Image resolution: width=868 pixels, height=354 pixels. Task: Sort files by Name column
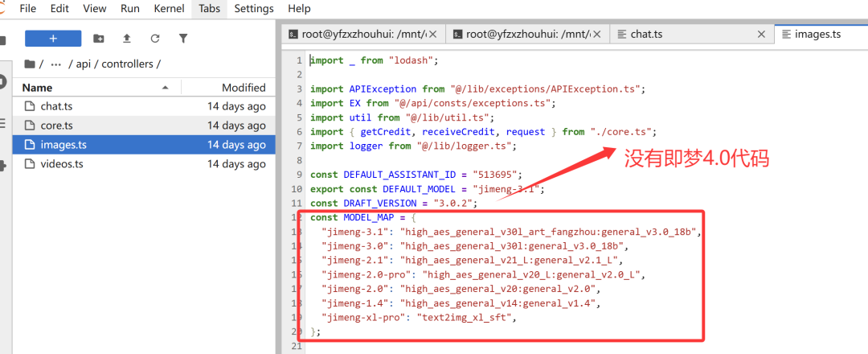point(37,88)
